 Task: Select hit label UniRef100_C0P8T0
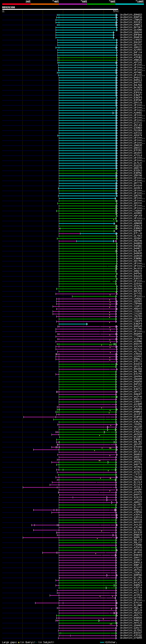click(131, 40)
